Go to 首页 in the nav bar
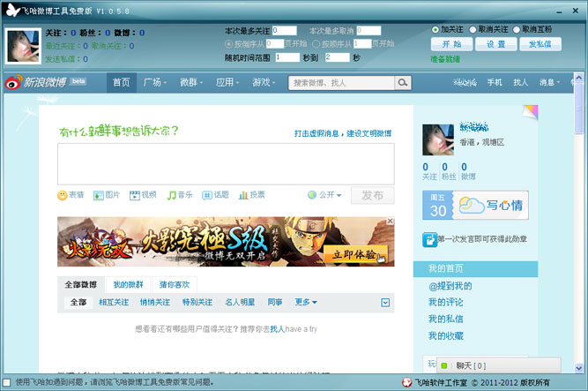The image size is (588, 391). click(121, 82)
